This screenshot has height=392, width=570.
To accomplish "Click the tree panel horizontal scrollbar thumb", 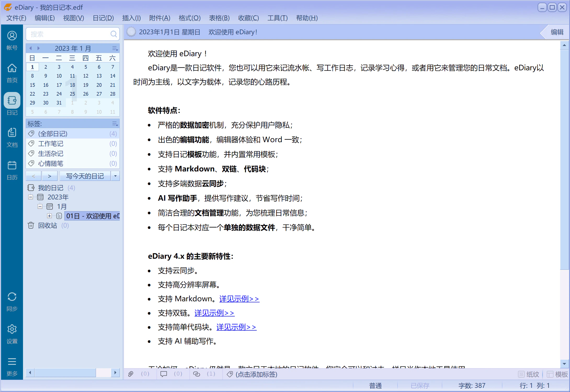I will (x=65, y=372).
